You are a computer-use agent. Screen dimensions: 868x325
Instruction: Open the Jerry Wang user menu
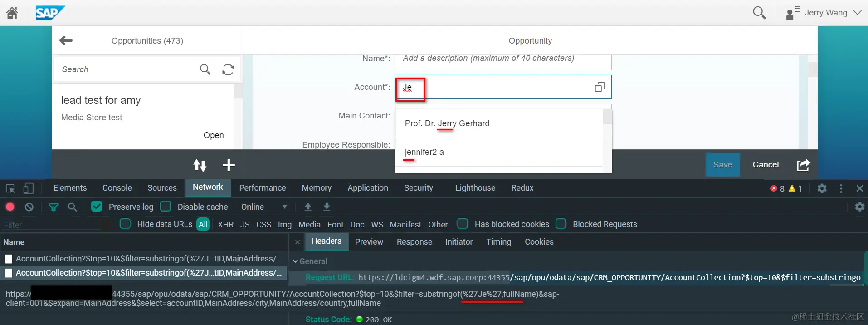tap(824, 13)
